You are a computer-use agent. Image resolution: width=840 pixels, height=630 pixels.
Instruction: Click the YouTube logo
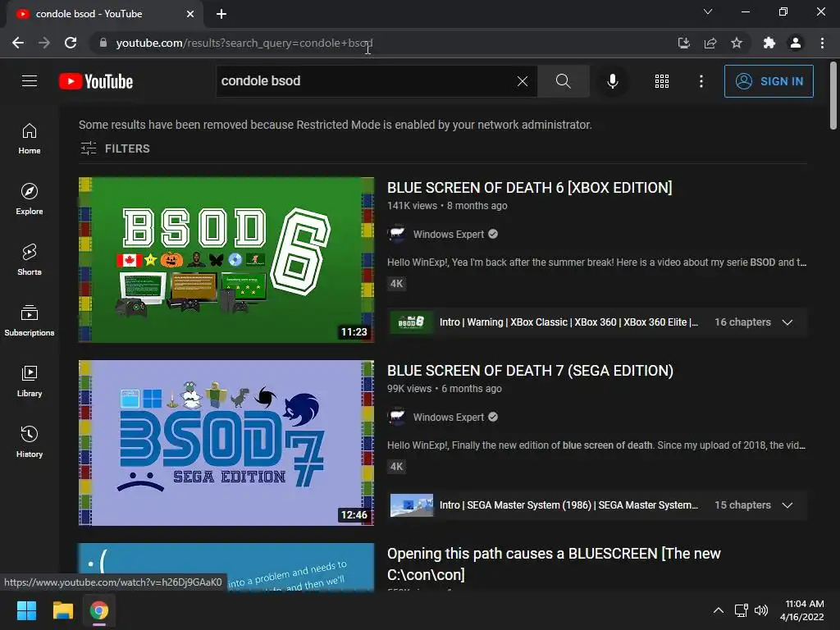click(x=96, y=81)
